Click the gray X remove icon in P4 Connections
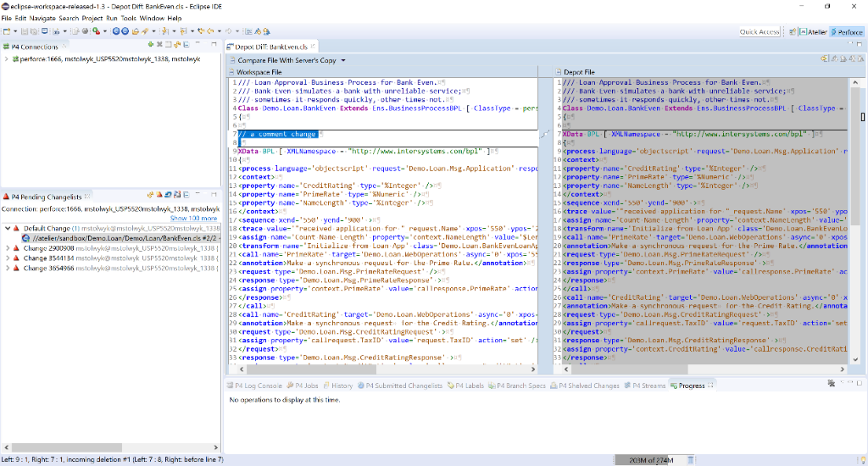 pyautogui.click(x=159, y=44)
